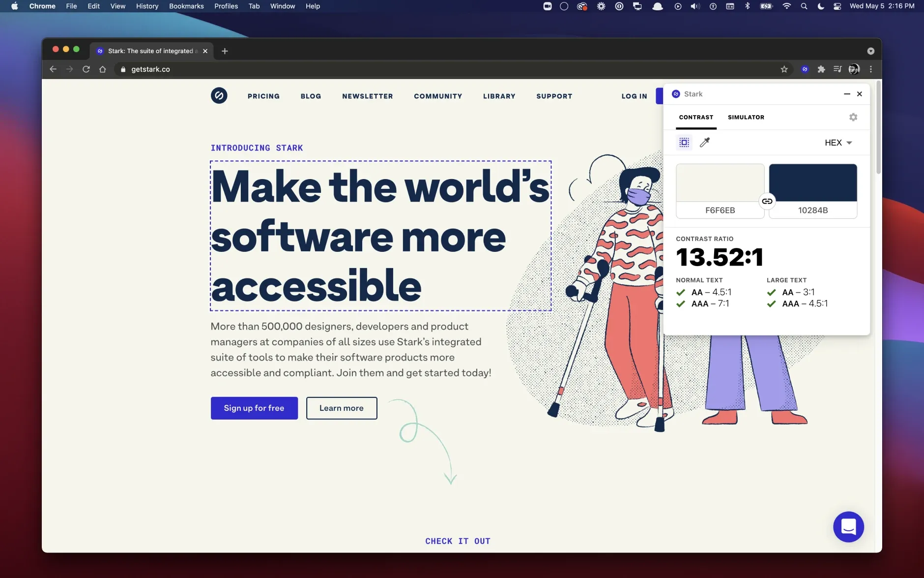Expand the HEX color format dropdown
This screenshot has width=924, height=578.
point(838,143)
